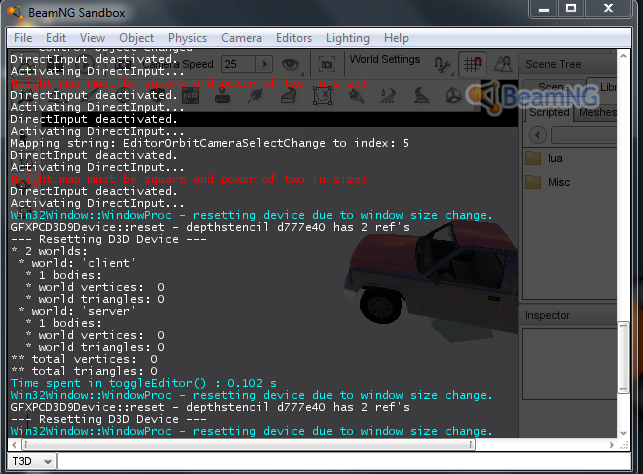This screenshot has height=474, width=643.
Task: Open the Object menu
Action: click(x=136, y=38)
